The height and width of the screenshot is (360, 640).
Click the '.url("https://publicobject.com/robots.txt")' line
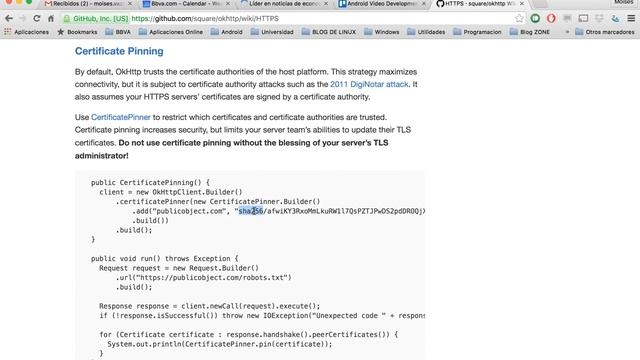click(x=204, y=278)
